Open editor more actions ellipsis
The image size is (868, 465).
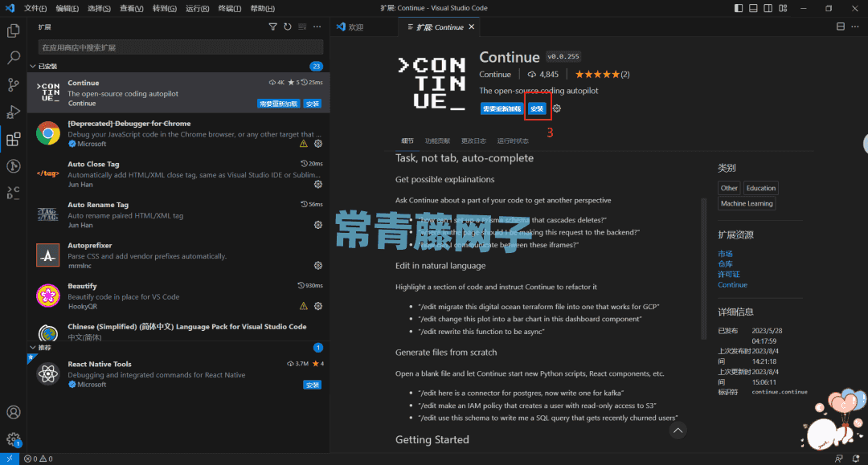tap(855, 27)
